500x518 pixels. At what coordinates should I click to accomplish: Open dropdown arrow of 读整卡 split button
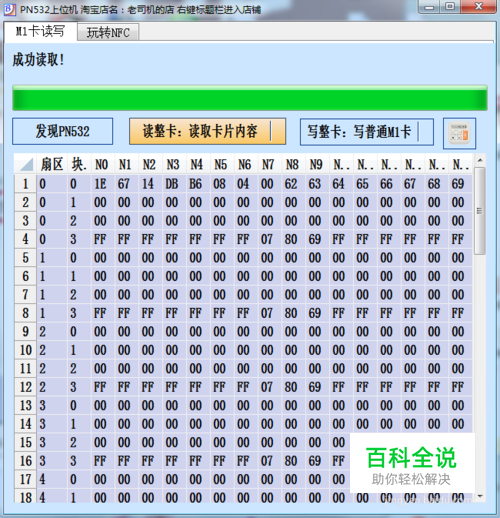point(278,131)
